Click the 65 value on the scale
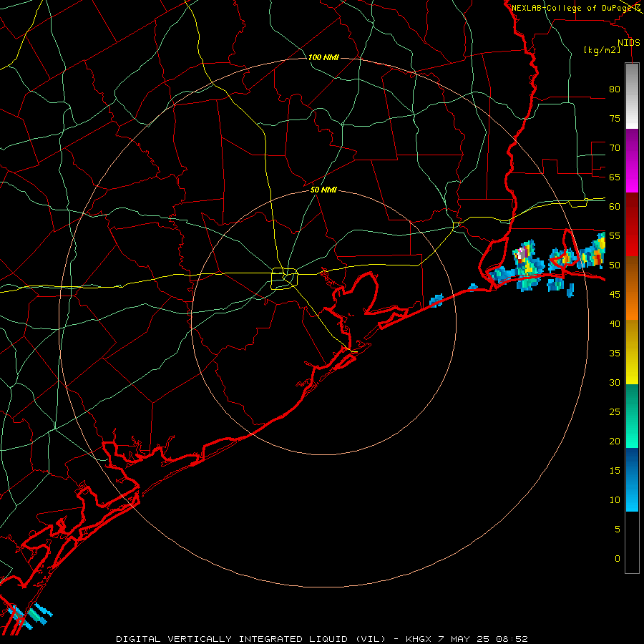 pyautogui.click(x=615, y=177)
